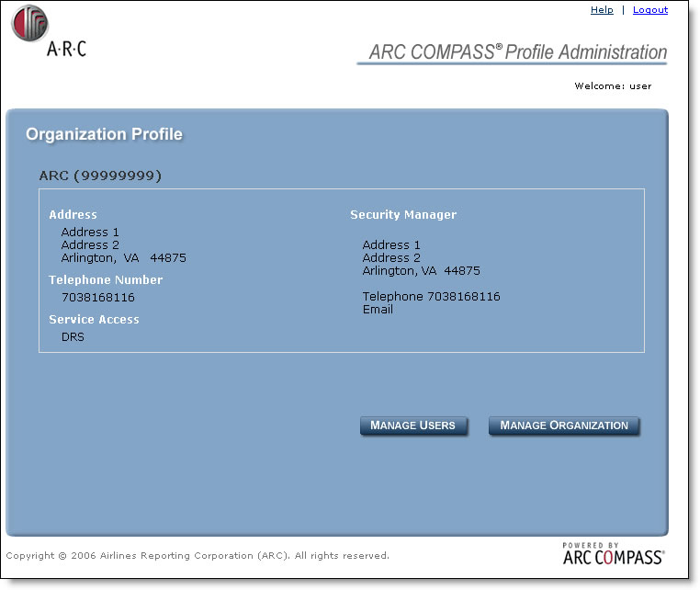The image size is (700, 590).
Task: Click the Manage Users button
Action: 413,425
